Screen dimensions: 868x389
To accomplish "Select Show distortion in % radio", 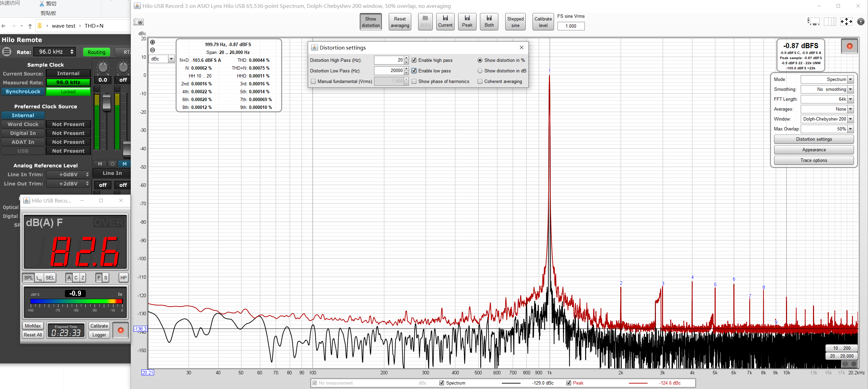I will (480, 60).
